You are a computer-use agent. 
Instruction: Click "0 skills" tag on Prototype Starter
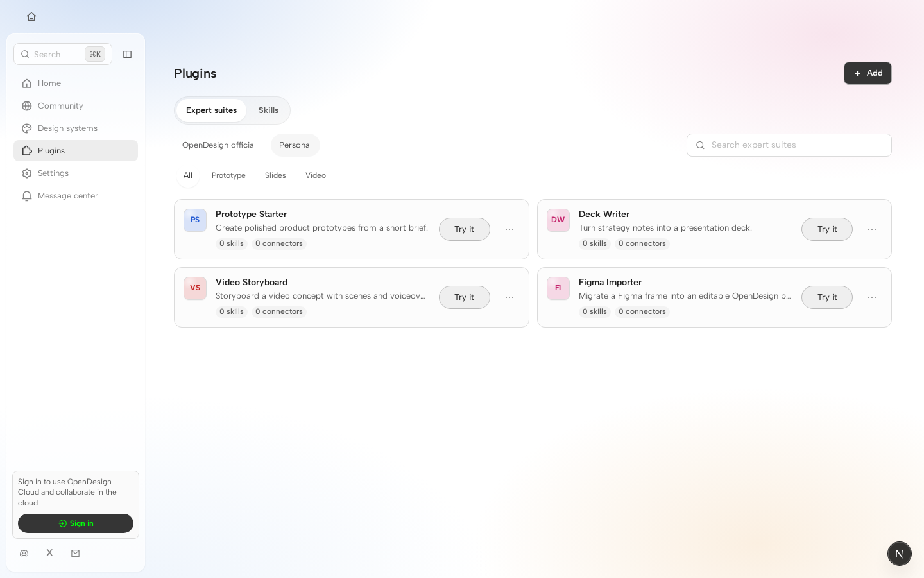(232, 244)
